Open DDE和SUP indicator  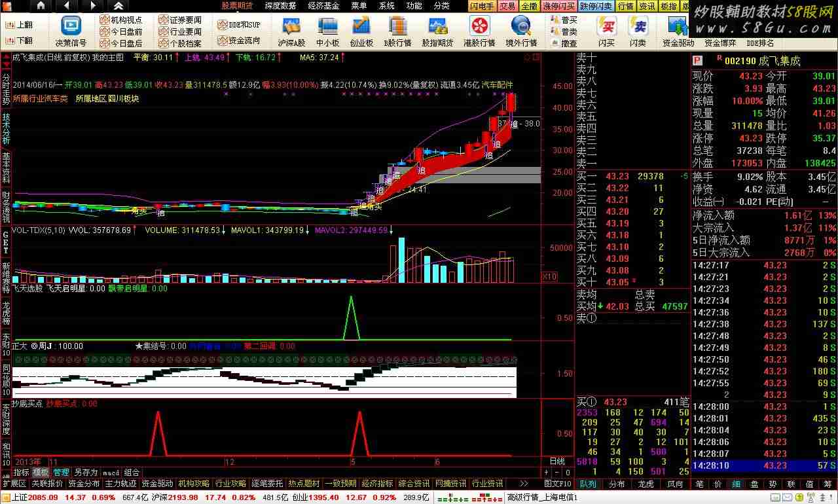click(239, 24)
